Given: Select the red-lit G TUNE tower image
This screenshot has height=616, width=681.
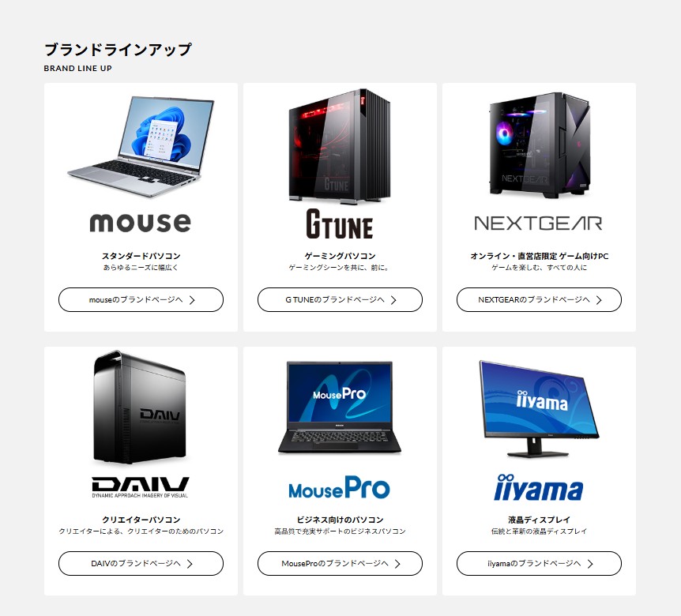Looking at the screenshot, I should [x=339, y=146].
